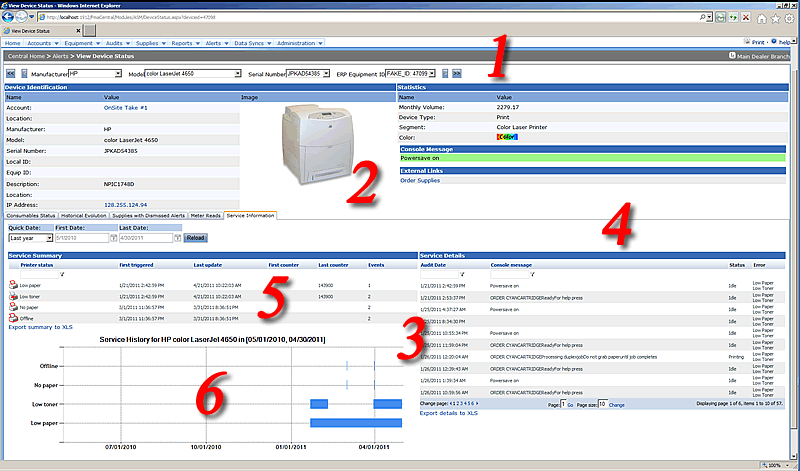800x471 pixels.
Task: Click the Low paper printer status icon
Action: [13, 285]
